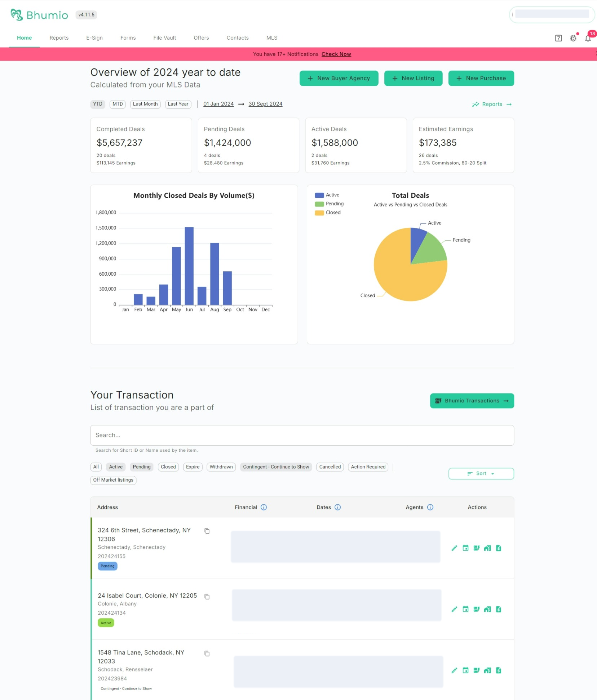Create a New Listing
Screen dimensions: 597x700
coord(413,78)
